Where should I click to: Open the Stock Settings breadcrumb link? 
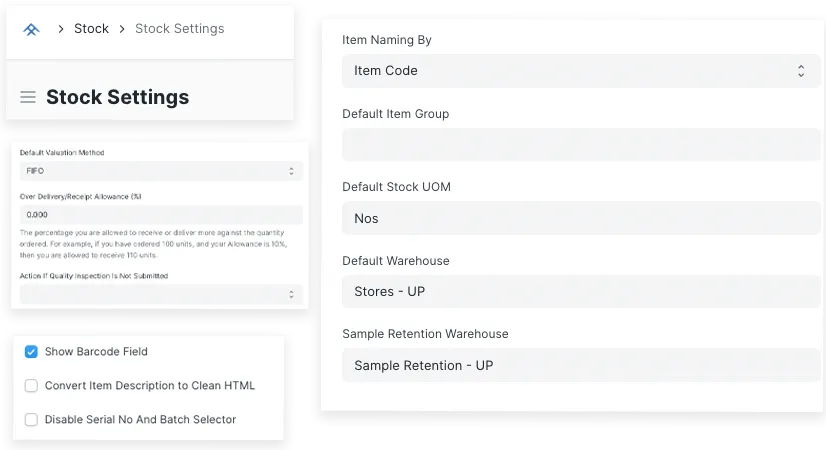coord(179,29)
